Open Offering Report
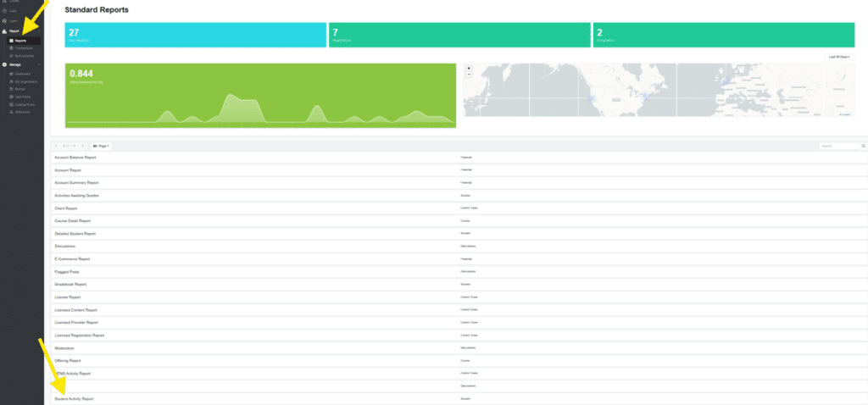 (459, 361)
